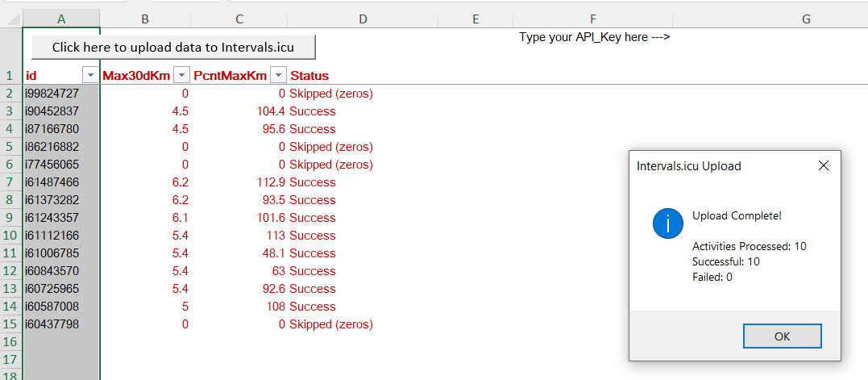The height and width of the screenshot is (380, 868).
Task: Open the id column filter dropdown
Action: (89, 76)
